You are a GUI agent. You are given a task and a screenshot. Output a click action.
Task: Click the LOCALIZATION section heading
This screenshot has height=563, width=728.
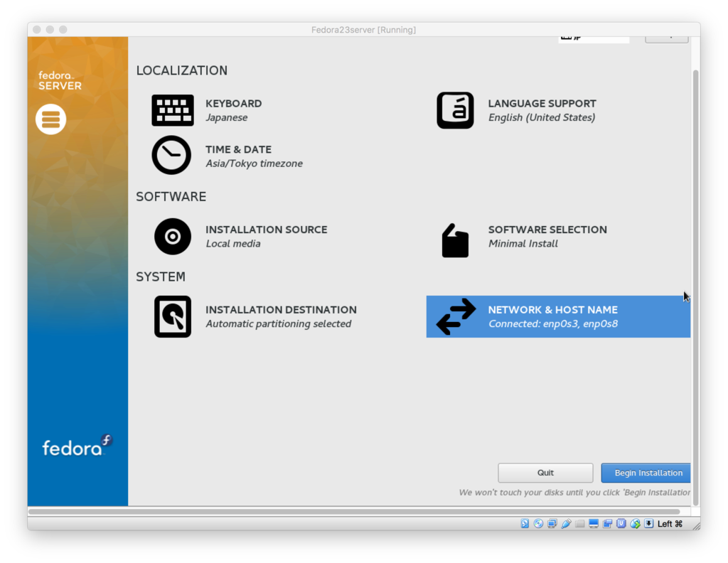point(181,70)
